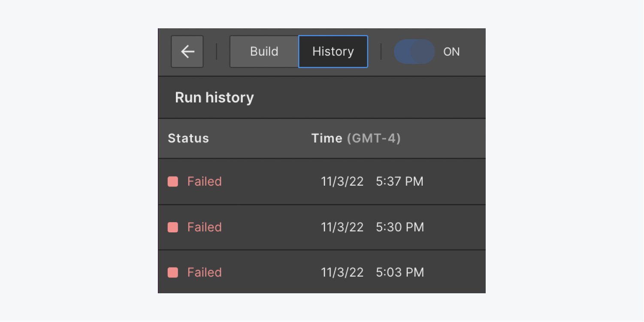The width and height of the screenshot is (644, 322).
Task: Click the red status square for 5:30 PM run
Action: point(173,227)
